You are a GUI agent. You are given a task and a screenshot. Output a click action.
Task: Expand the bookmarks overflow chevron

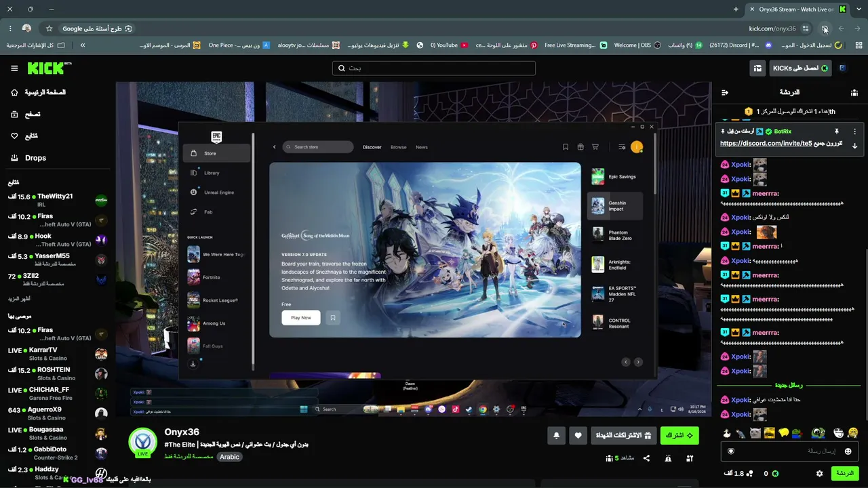tap(83, 45)
